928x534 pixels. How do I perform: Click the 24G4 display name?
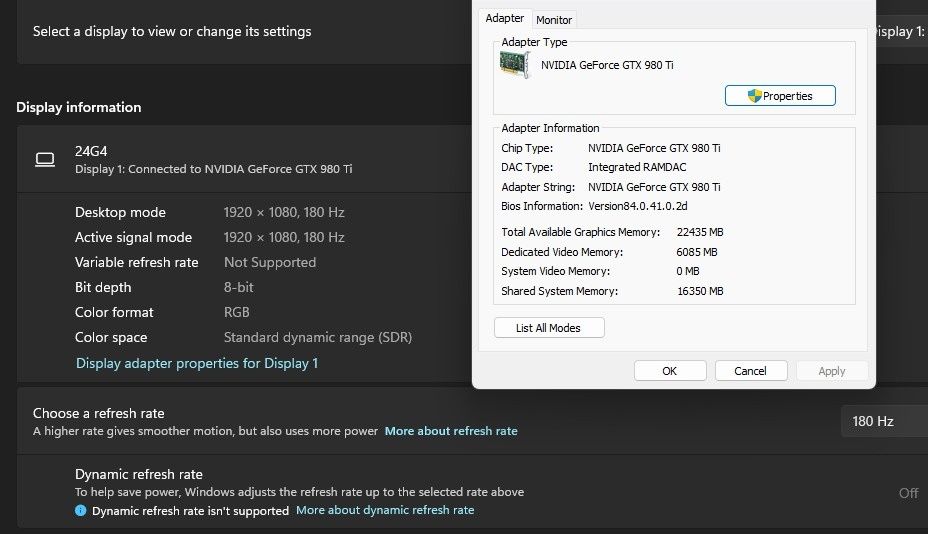click(x=91, y=151)
